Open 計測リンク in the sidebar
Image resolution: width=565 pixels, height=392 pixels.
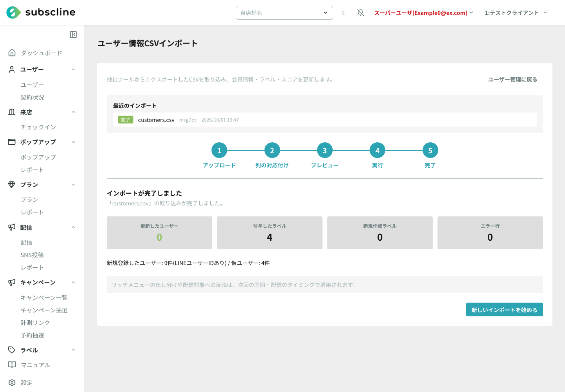[35, 323]
